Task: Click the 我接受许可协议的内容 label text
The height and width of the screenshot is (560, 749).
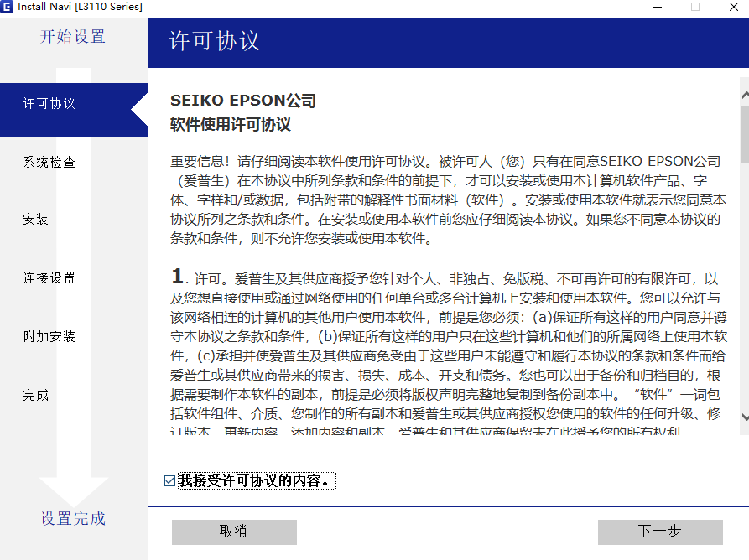Action: click(257, 480)
